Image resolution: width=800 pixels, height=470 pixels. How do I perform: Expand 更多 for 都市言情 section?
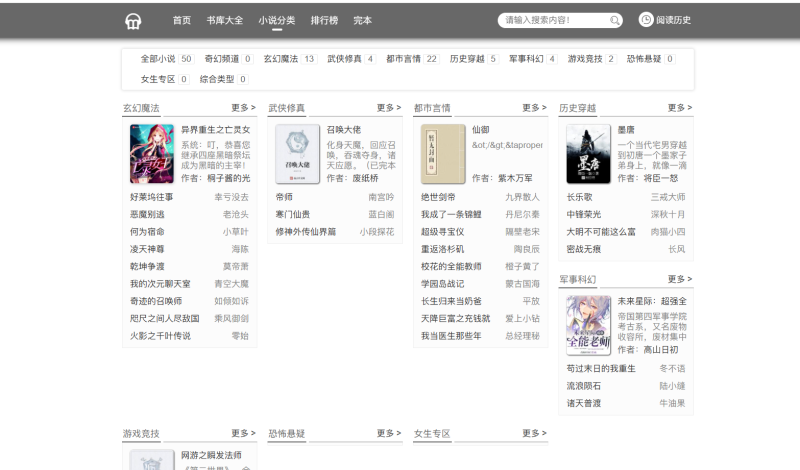[534, 108]
